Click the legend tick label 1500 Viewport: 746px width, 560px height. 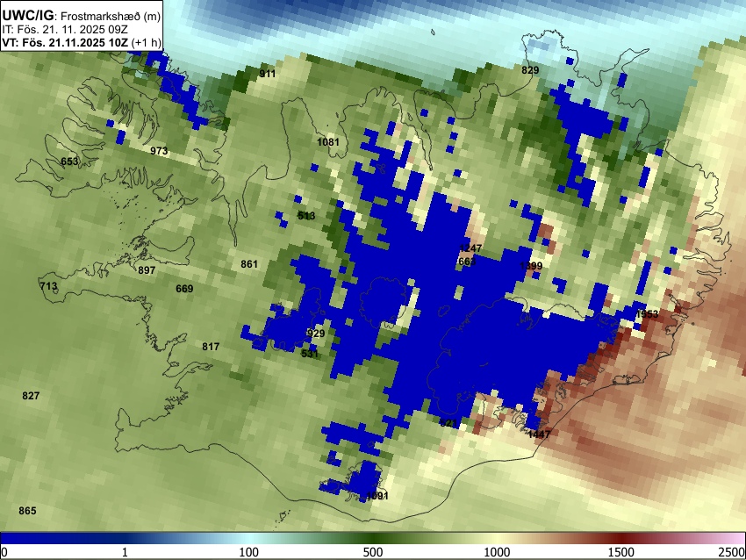click(x=621, y=552)
